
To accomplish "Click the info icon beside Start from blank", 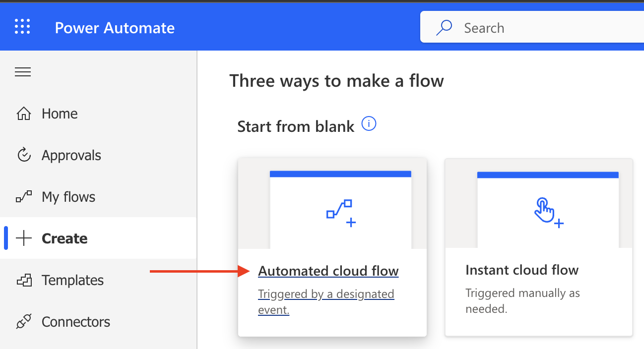I will (369, 123).
